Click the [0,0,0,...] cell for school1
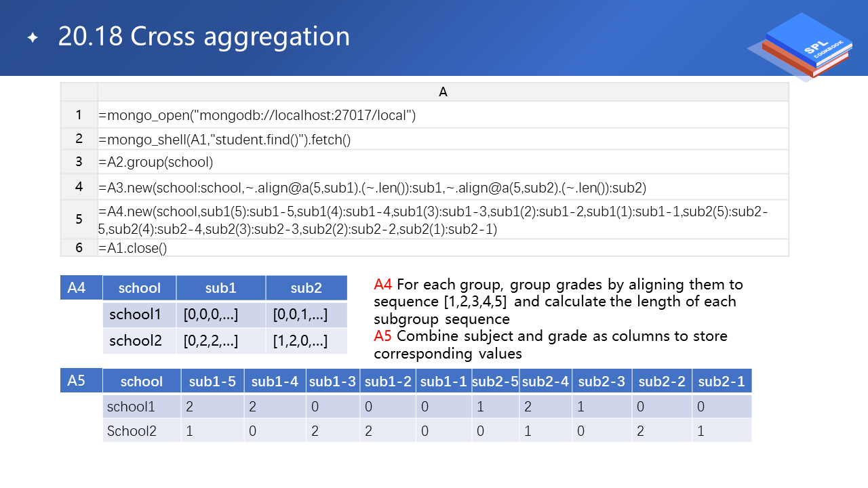Screen dimensions: 868x488 point(210,315)
